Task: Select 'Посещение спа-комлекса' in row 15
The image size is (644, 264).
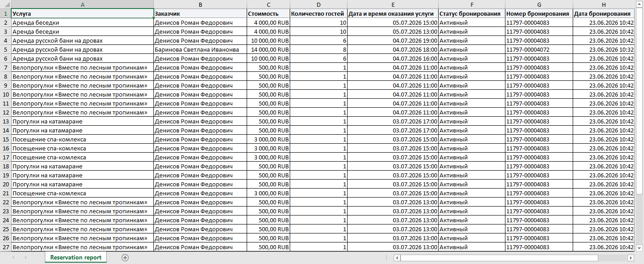Action: pos(83,139)
